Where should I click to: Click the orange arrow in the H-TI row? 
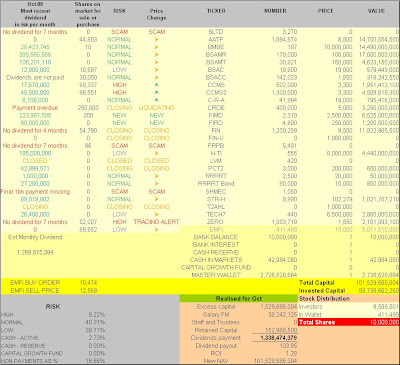click(x=156, y=153)
